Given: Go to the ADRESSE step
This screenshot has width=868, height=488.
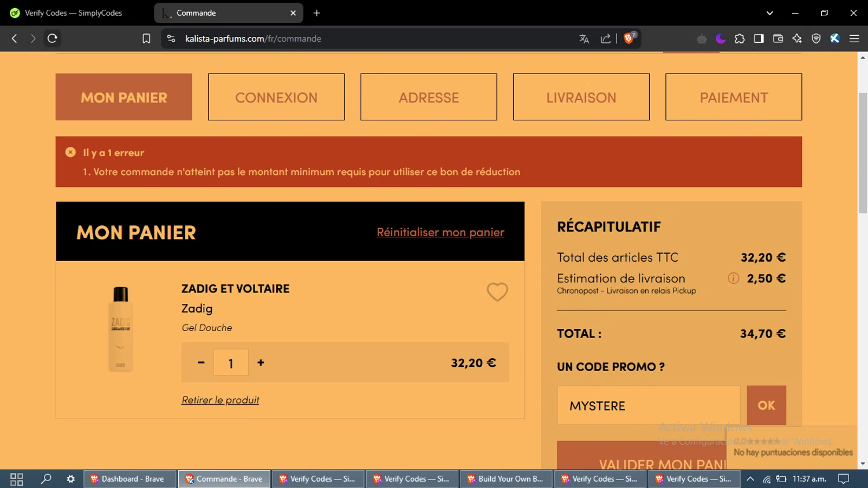Looking at the screenshot, I should pos(429,97).
